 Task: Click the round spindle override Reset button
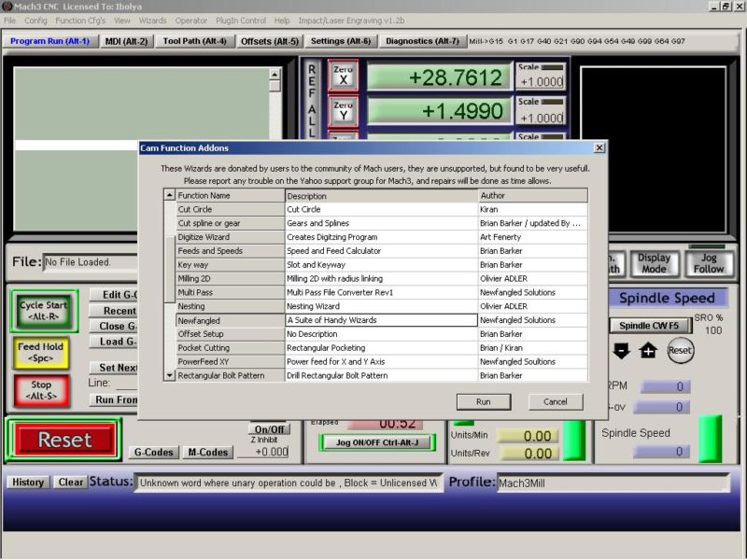tap(680, 351)
